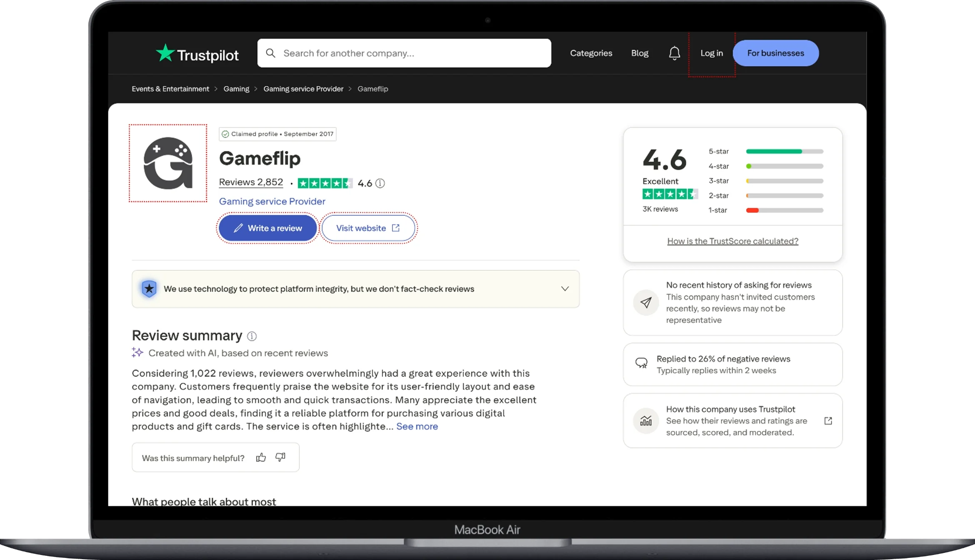Click the Write a review button
The image size is (975, 560).
(268, 228)
